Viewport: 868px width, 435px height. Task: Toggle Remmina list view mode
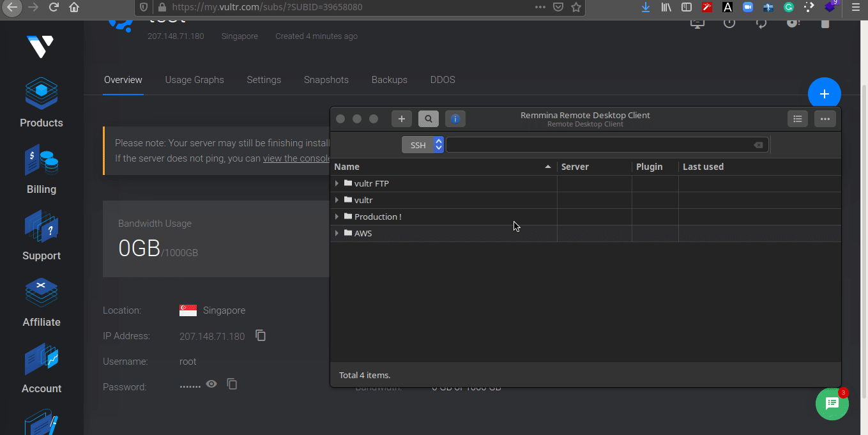pos(798,119)
